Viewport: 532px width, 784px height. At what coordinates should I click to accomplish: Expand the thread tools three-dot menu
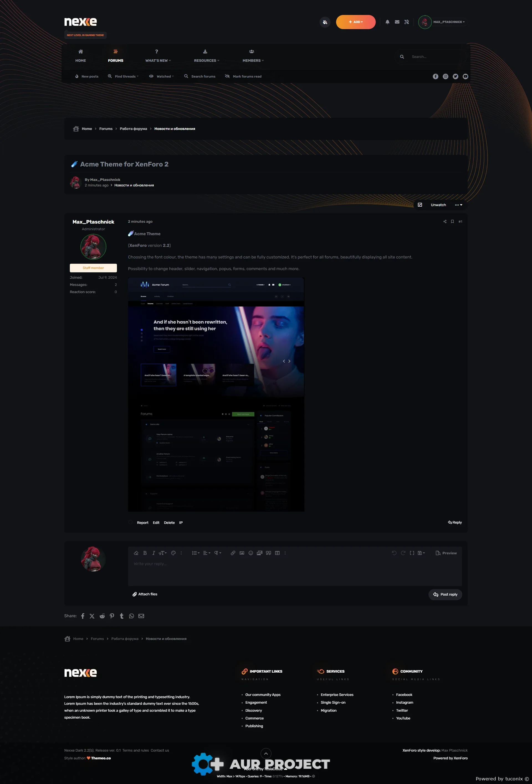(x=459, y=205)
